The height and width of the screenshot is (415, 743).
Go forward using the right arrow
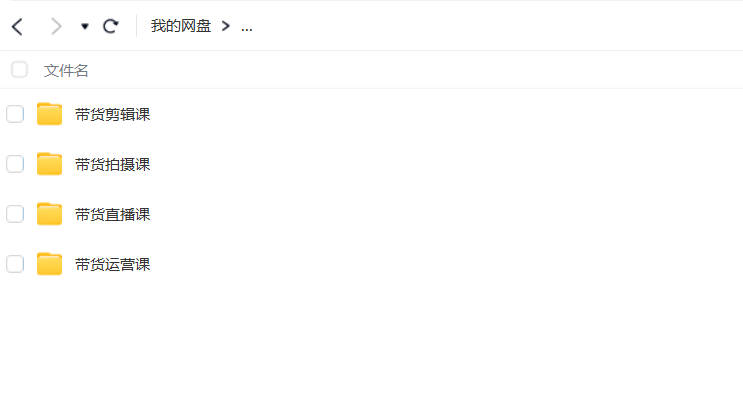[56, 27]
